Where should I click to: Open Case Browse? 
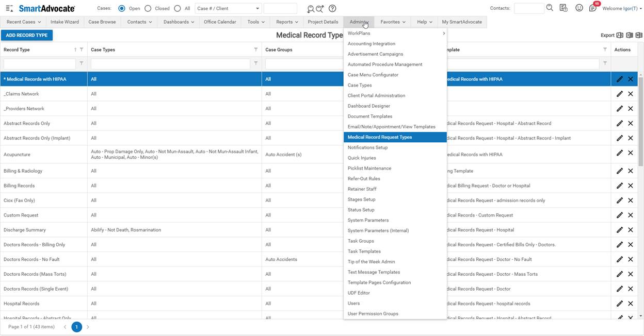(x=102, y=22)
